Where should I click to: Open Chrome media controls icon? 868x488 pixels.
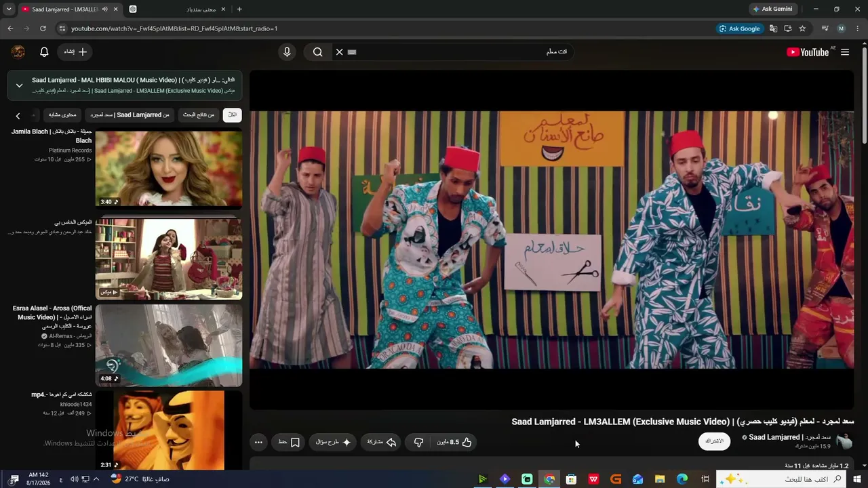(825, 28)
